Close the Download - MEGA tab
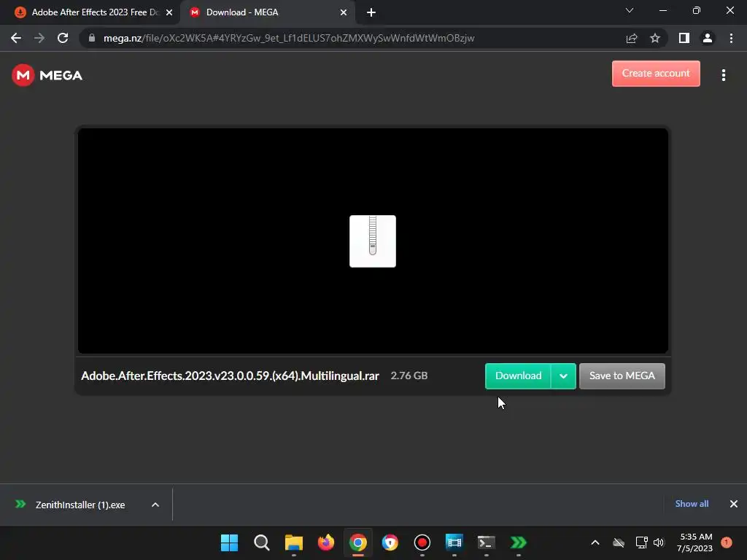The image size is (747, 560). [344, 12]
